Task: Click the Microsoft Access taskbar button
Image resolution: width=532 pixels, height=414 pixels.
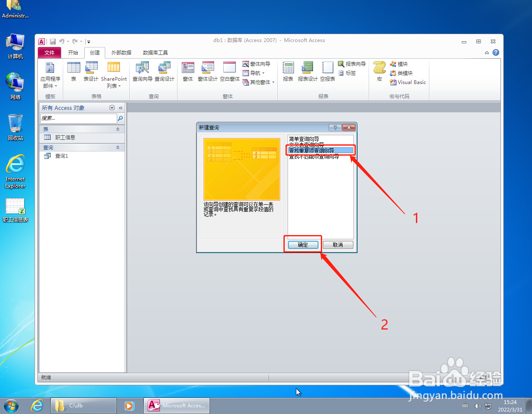Action: (x=177, y=405)
